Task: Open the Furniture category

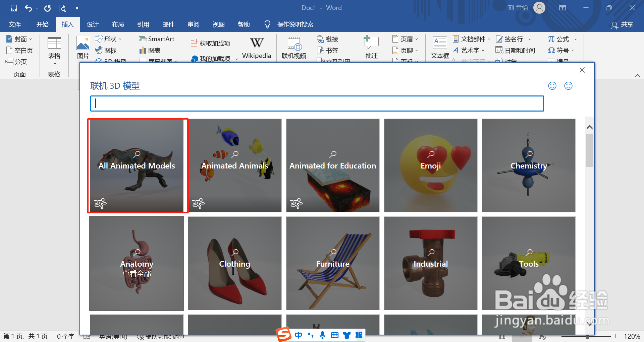Action: (x=333, y=263)
